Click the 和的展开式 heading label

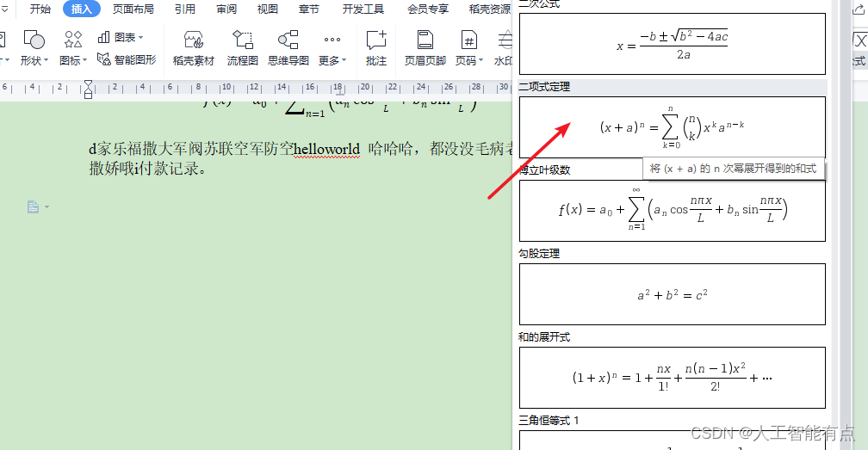[x=544, y=337]
